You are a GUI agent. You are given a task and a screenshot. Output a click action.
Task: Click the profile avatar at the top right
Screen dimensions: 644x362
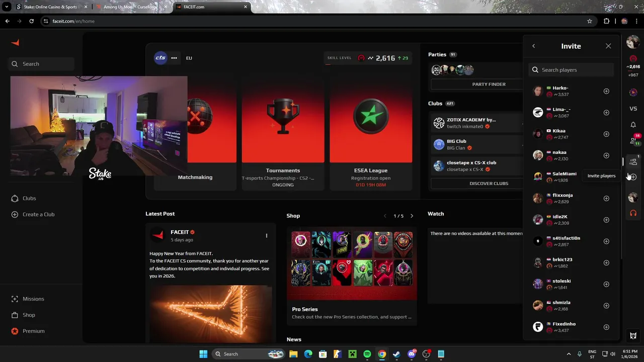pyautogui.click(x=633, y=43)
